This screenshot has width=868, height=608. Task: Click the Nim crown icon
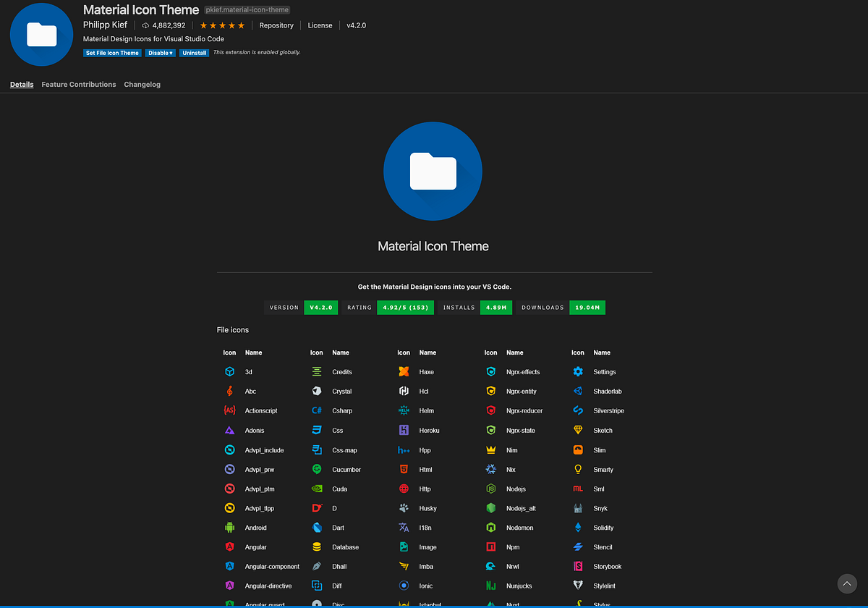pos(490,449)
